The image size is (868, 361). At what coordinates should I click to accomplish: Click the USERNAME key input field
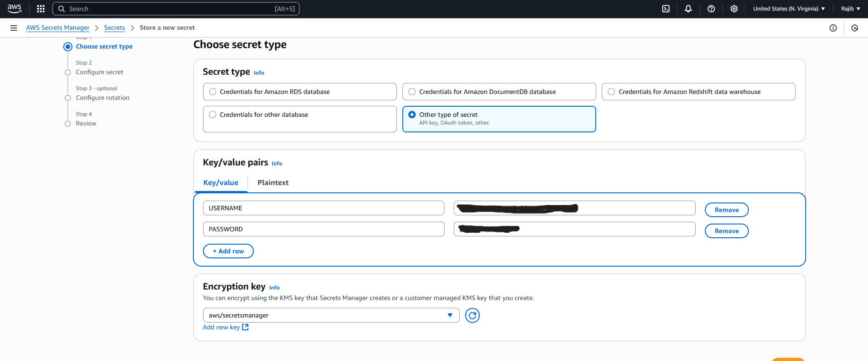point(324,208)
